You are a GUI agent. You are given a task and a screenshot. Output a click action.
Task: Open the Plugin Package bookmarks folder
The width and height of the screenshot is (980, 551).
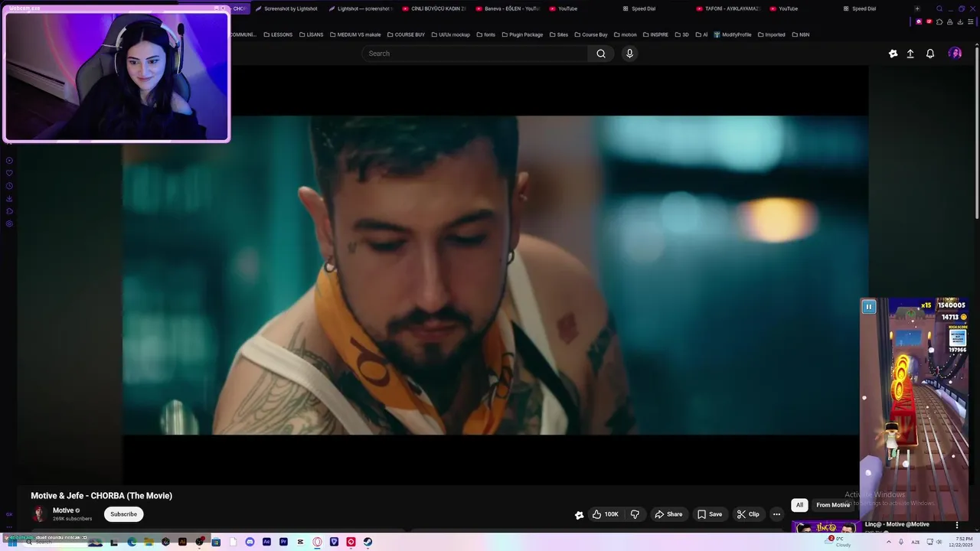pyautogui.click(x=521, y=34)
